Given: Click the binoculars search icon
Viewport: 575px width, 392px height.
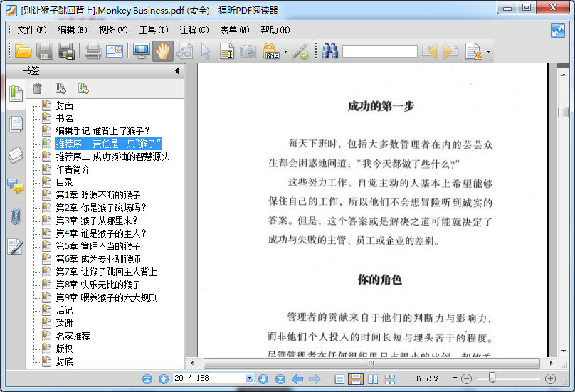Looking at the screenshot, I should 329,51.
